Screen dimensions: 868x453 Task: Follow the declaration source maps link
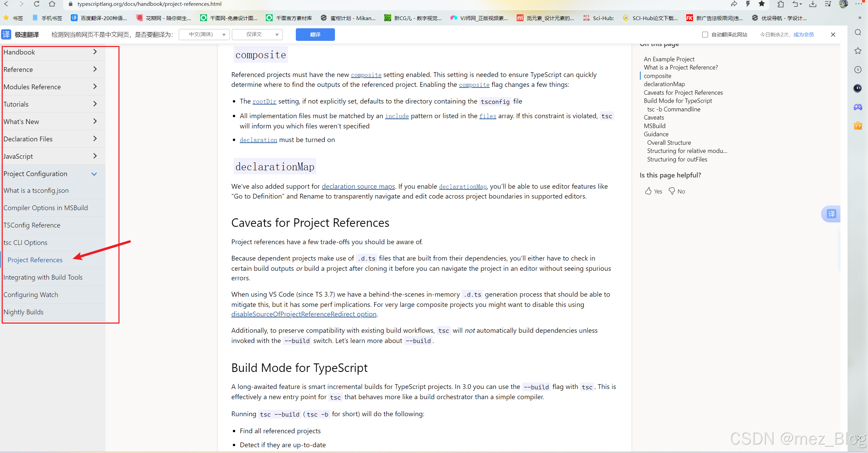(x=358, y=186)
